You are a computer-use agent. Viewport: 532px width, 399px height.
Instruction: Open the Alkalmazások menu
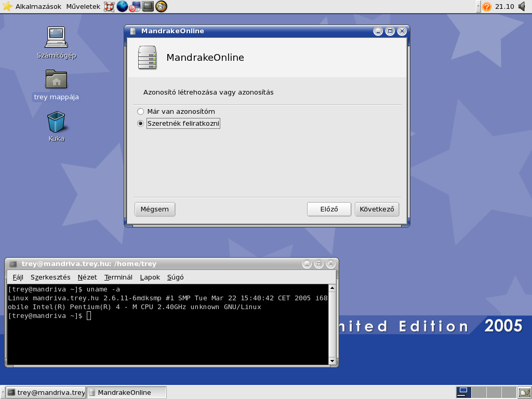(x=38, y=6)
